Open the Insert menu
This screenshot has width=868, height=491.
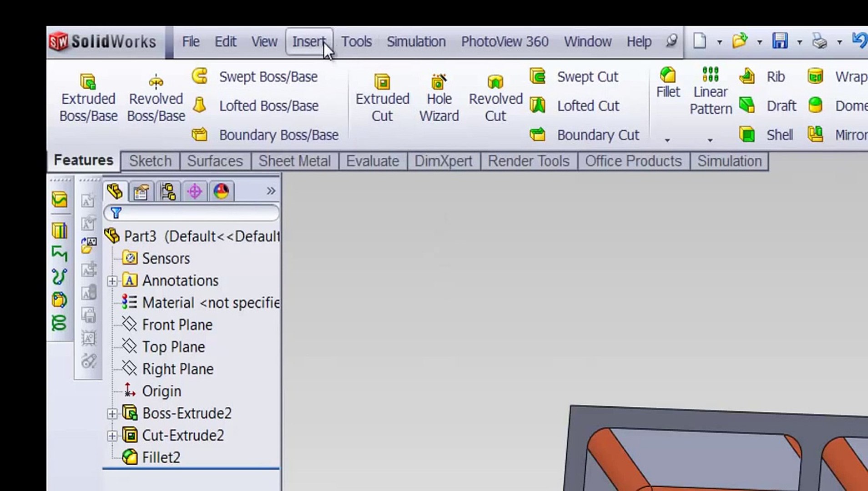click(309, 41)
